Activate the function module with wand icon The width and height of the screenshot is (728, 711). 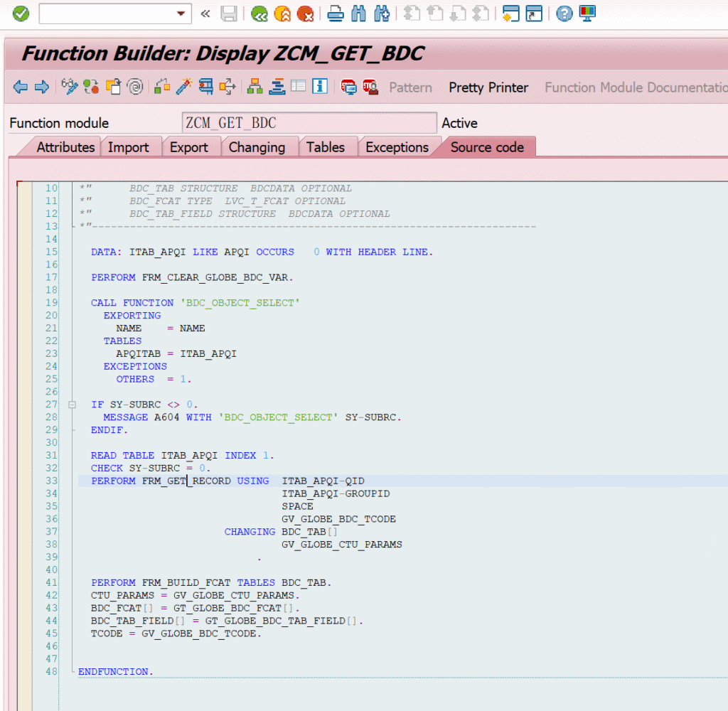click(184, 87)
